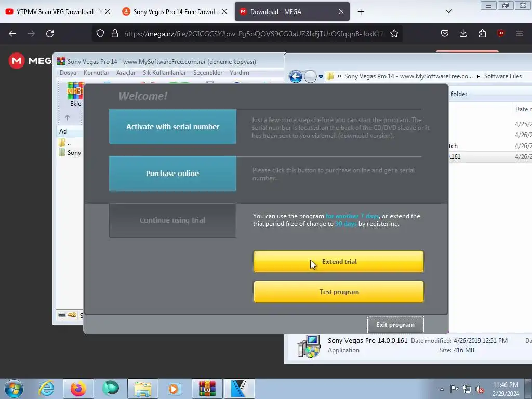The height and width of the screenshot is (399, 532).
Task: Click the WinRAR taskbar icon
Action: [207, 389]
